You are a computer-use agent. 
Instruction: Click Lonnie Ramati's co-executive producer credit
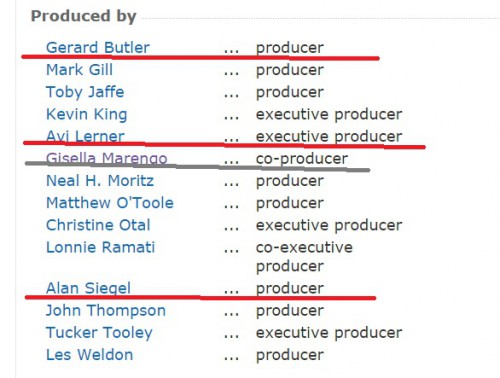click(304, 257)
